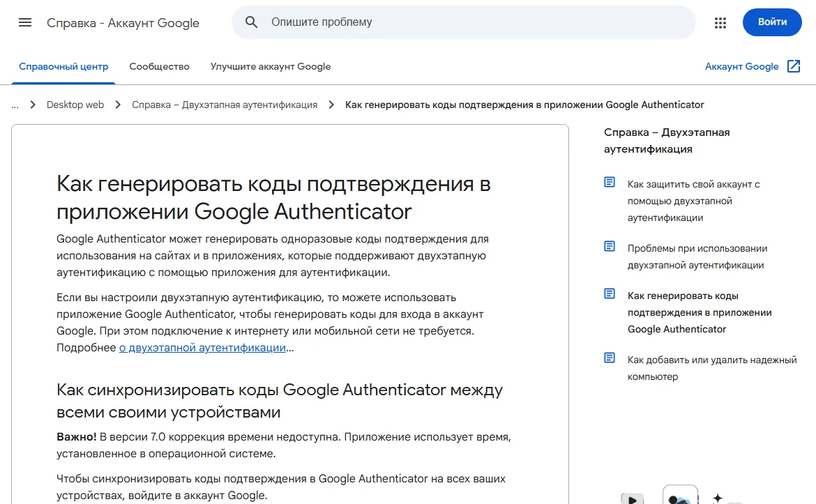Image resolution: width=816 pixels, height=504 pixels.
Task: Click document icon next to 'Проблемы при использовании'
Action: [610, 246]
